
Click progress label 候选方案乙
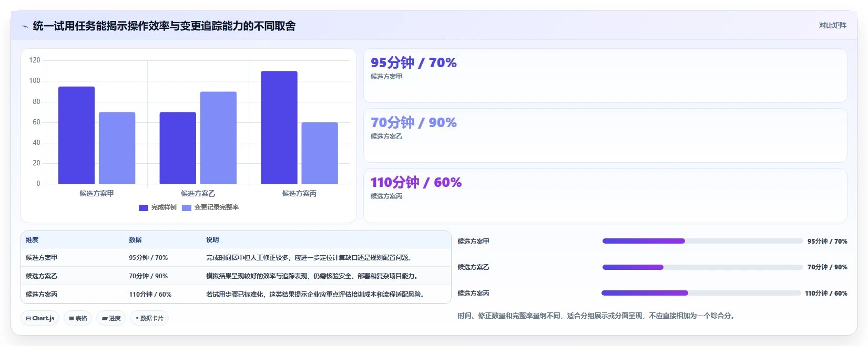473,267
